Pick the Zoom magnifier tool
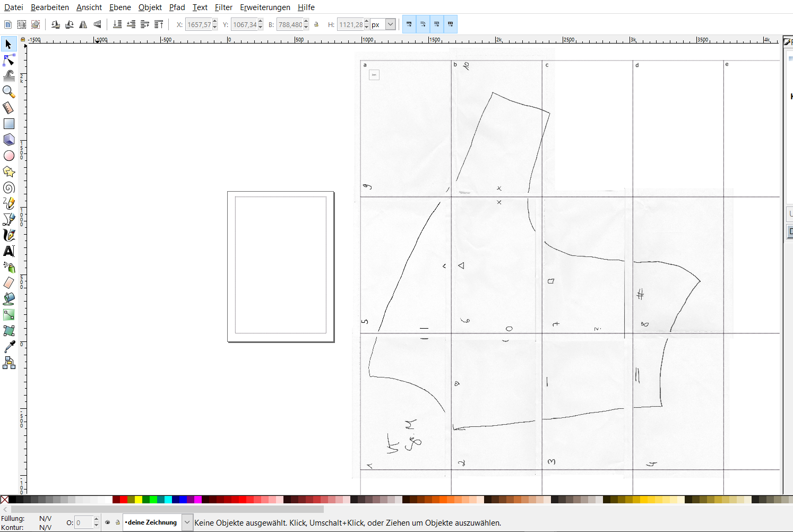This screenshot has height=532, width=793. [9, 92]
